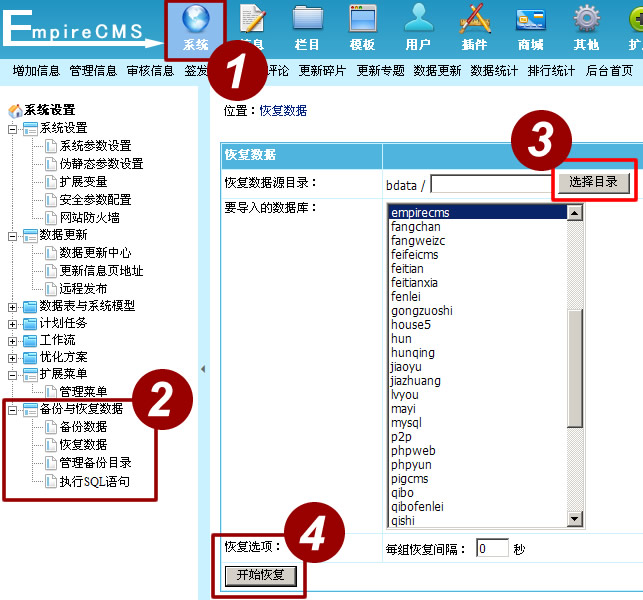Click the 开始恢复 button

point(260,575)
